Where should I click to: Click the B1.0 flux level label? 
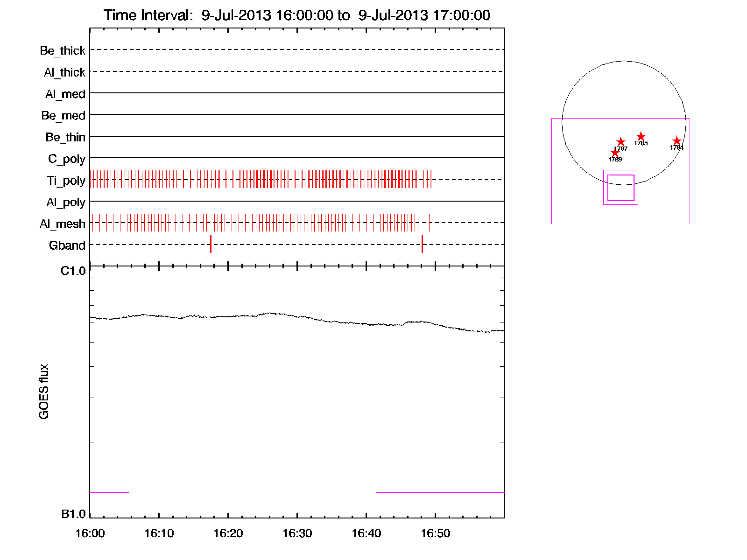coord(73,514)
